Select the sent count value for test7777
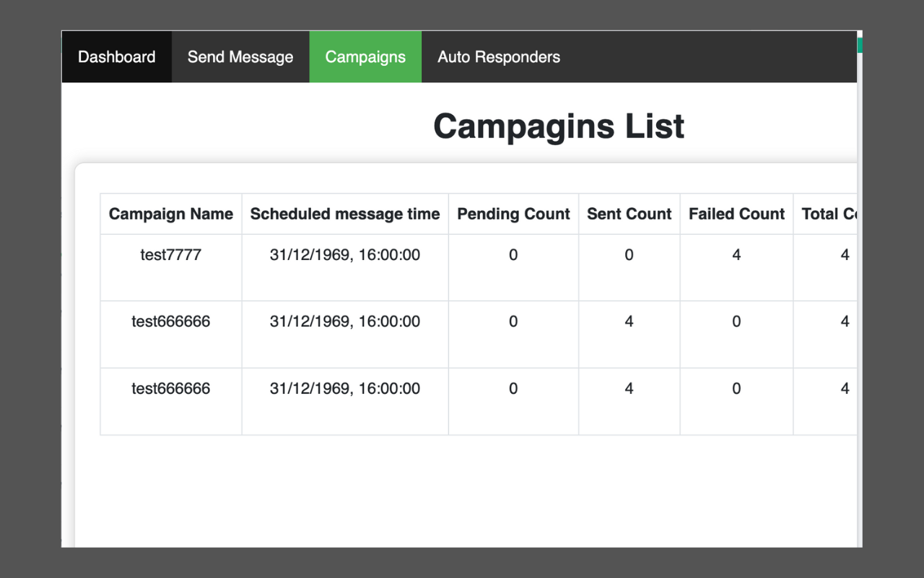Image resolution: width=924 pixels, height=578 pixels. (x=629, y=255)
